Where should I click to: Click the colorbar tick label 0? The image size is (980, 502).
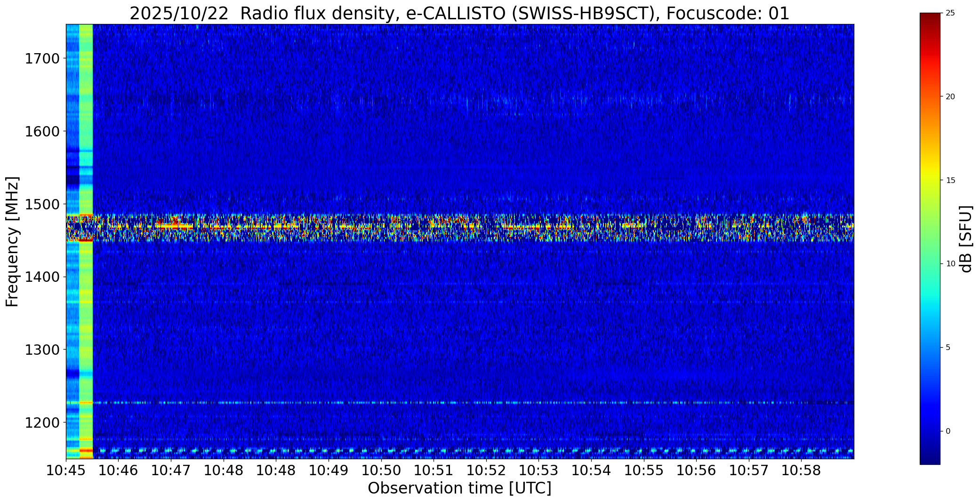(x=948, y=431)
